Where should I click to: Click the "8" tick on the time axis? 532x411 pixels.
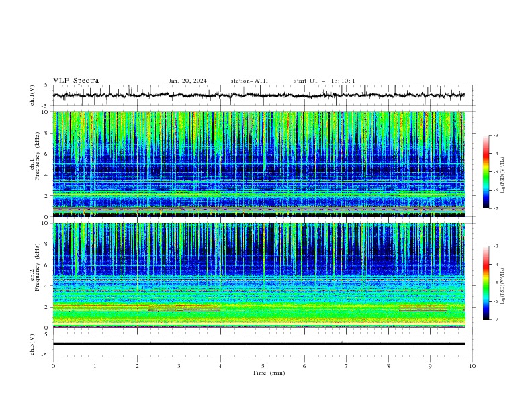click(x=388, y=366)
